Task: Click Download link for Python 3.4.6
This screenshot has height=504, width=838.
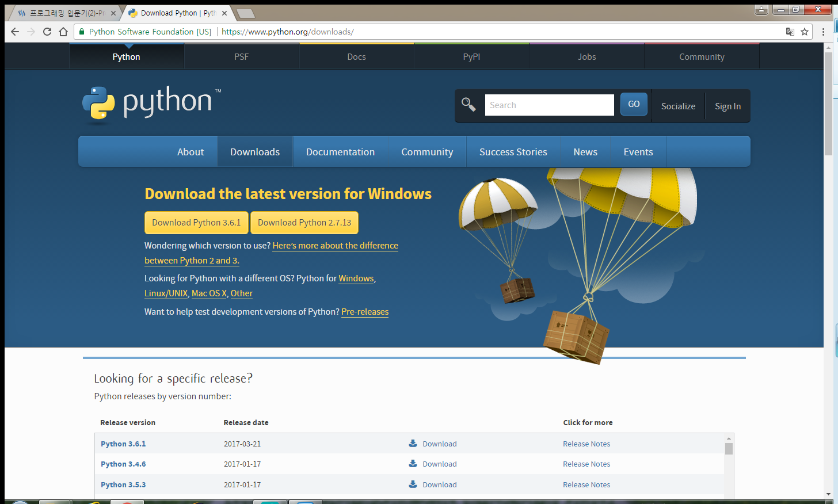Action: [440, 464]
